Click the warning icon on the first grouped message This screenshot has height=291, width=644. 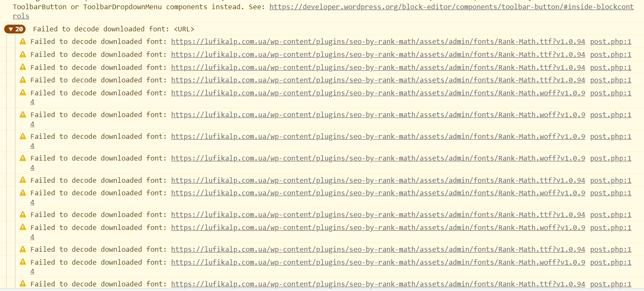[23, 41]
